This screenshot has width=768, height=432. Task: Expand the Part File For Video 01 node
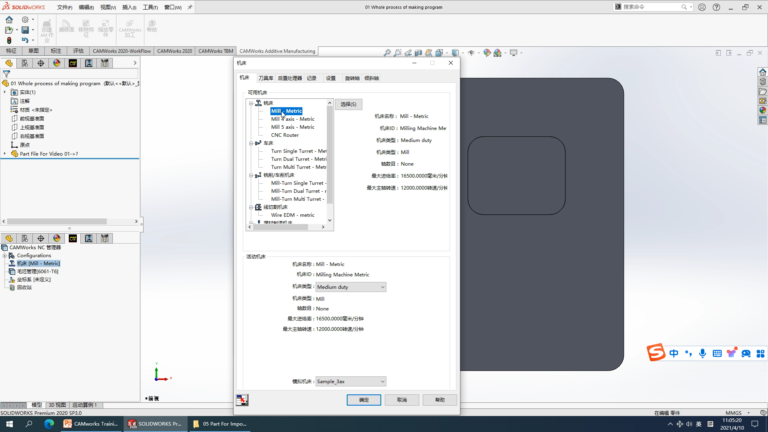click(5, 154)
